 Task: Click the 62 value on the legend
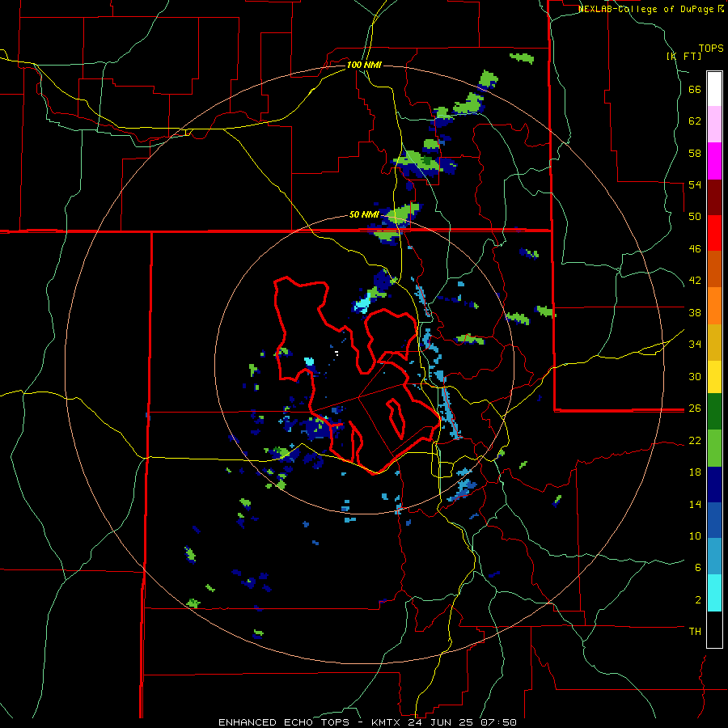tap(695, 121)
